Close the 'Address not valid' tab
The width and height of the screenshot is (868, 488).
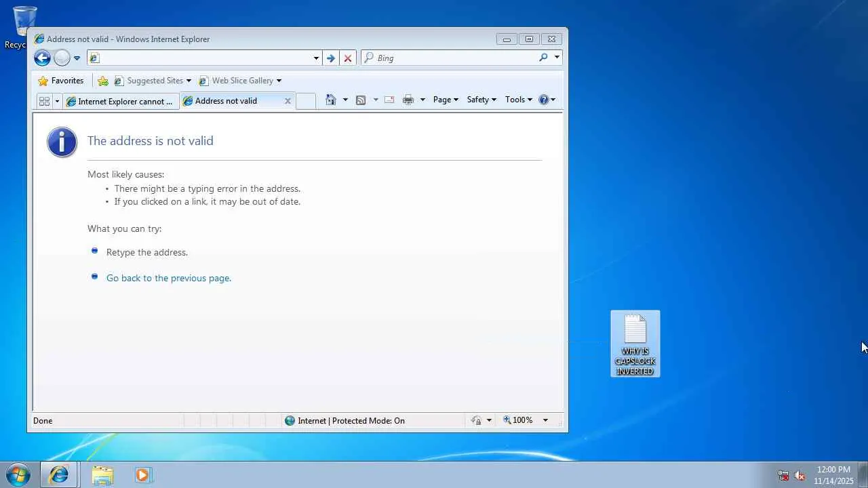[288, 101]
